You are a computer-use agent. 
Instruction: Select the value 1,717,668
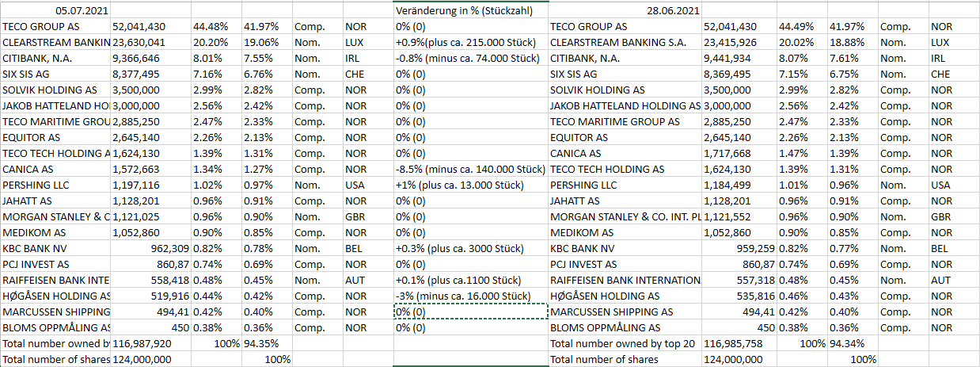[x=739, y=153]
